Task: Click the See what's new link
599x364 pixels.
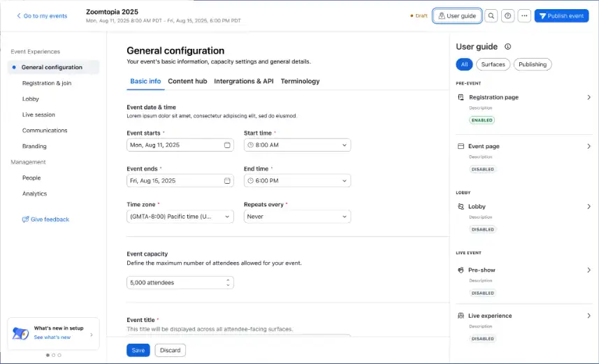Action: click(52, 337)
